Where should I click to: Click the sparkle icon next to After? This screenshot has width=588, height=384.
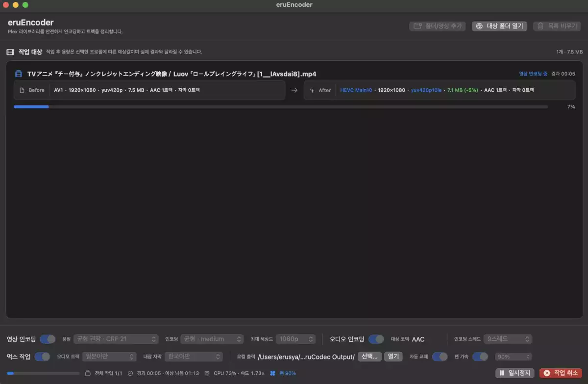point(312,90)
